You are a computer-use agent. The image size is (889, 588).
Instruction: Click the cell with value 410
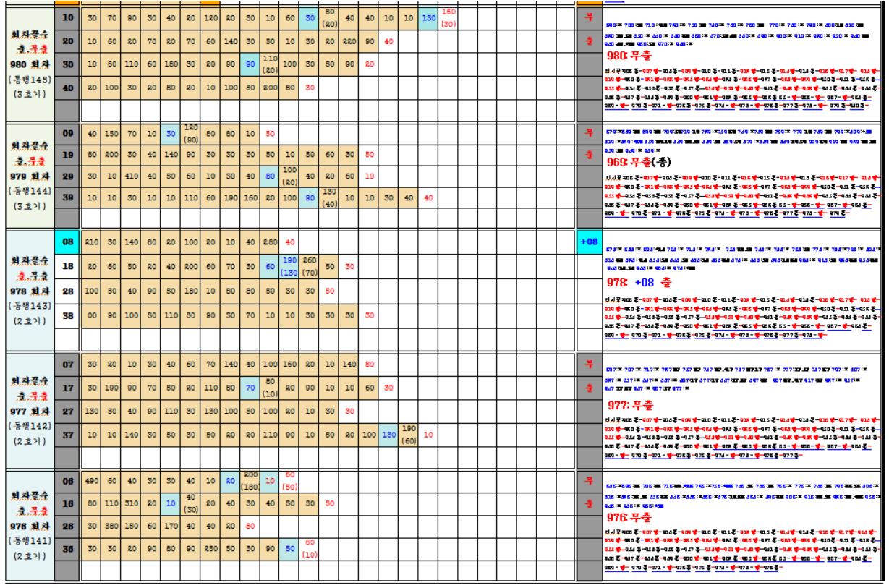click(132, 176)
